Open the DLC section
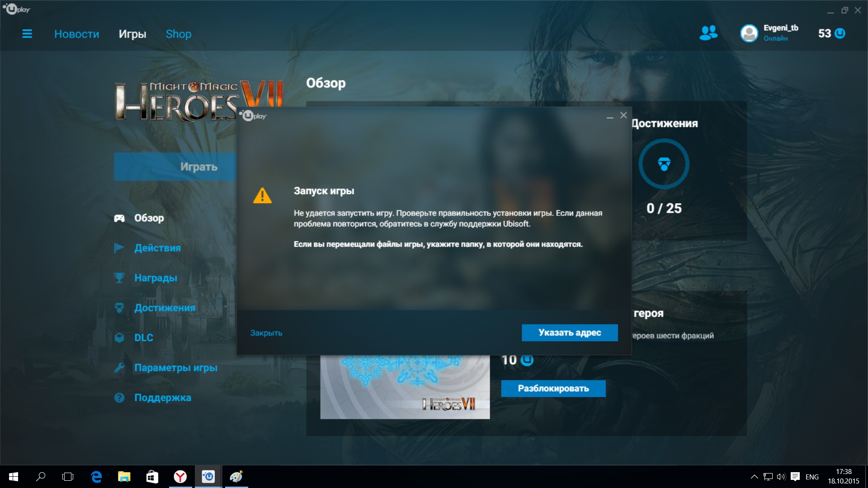868x488 pixels. (143, 338)
